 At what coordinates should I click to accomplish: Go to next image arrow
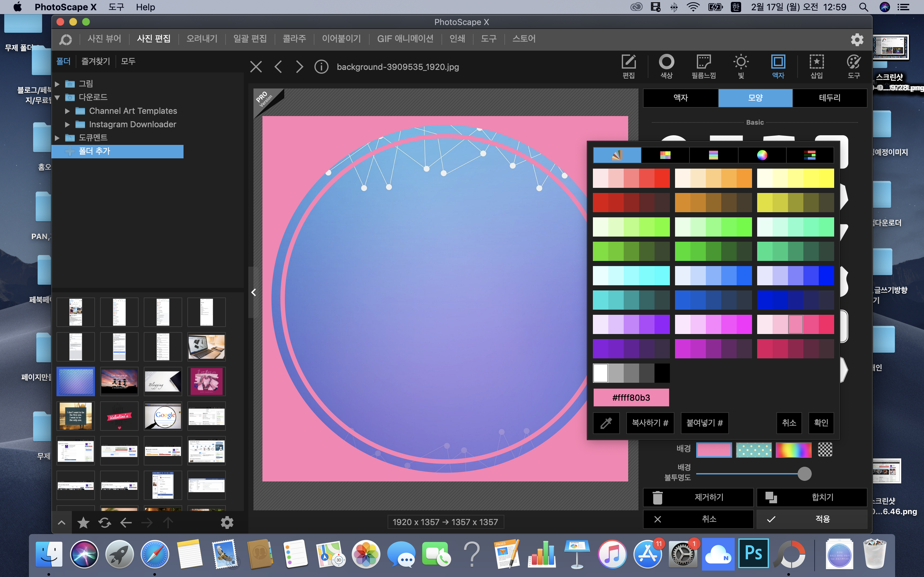click(x=300, y=67)
